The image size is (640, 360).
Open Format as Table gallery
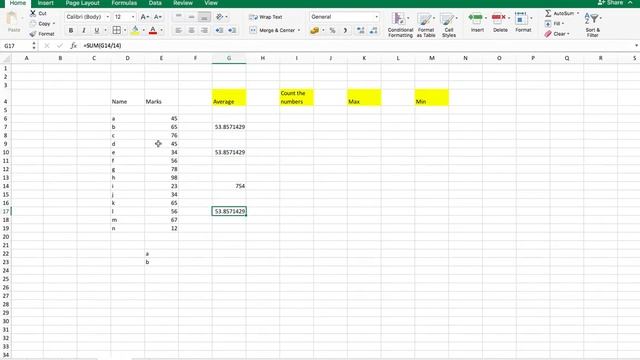[426, 25]
